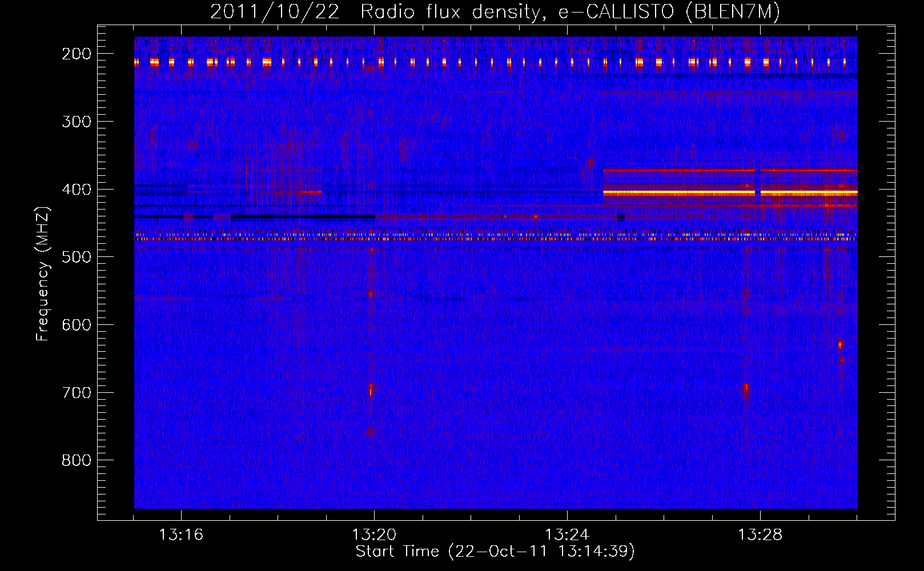
Task: Click the 'Frequency (MHZ)' axis label
Action: coord(43,274)
